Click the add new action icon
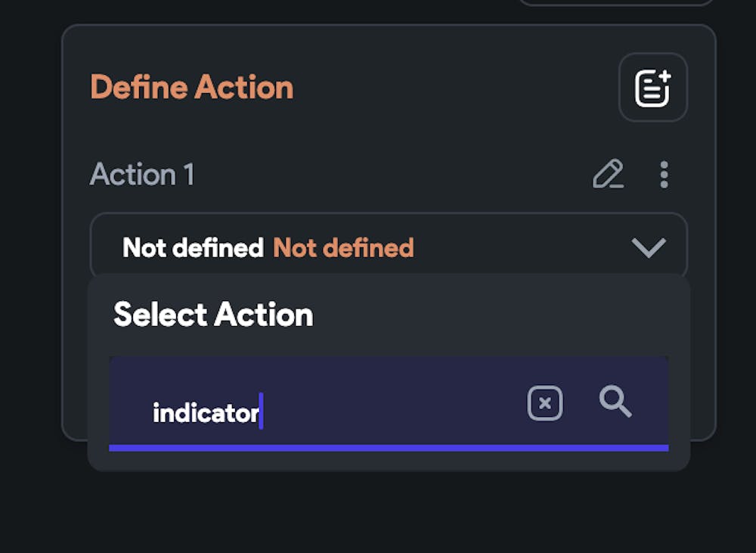This screenshot has width=756, height=553. 652,87
